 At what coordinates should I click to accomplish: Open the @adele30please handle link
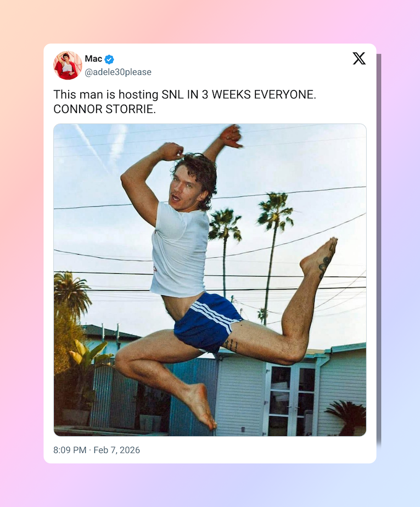(118, 72)
